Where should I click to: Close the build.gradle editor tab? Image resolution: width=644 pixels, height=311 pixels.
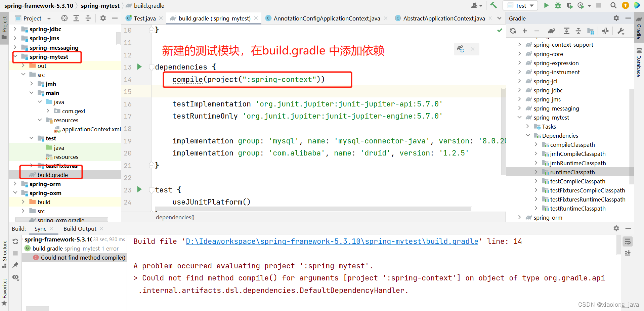(256, 18)
